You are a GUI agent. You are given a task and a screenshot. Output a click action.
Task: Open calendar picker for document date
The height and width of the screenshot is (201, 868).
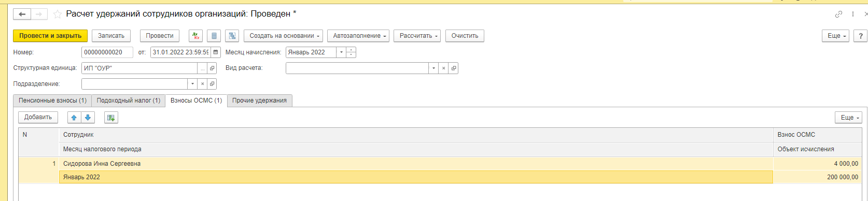pos(216,52)
